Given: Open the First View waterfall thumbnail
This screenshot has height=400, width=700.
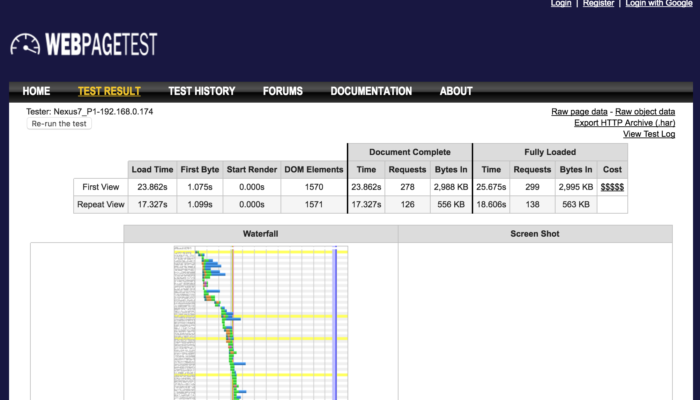Looking at the screenshot, I should coord(261,322).
